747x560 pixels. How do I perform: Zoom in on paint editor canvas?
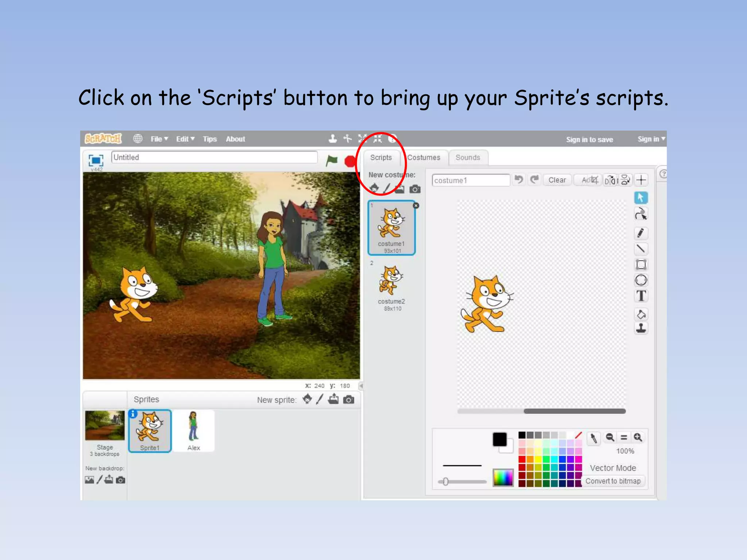pyautogui.click(x=638, y=437)
